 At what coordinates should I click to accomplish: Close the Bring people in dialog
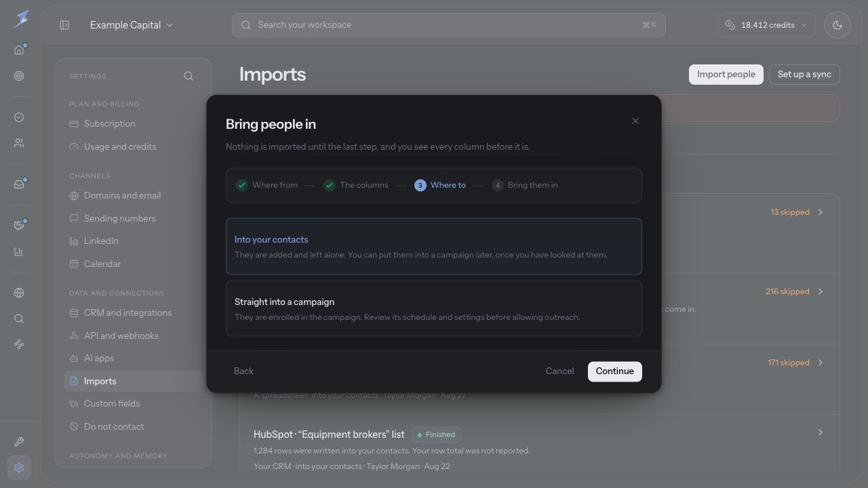pyautogui.click(x=635, y=121)
